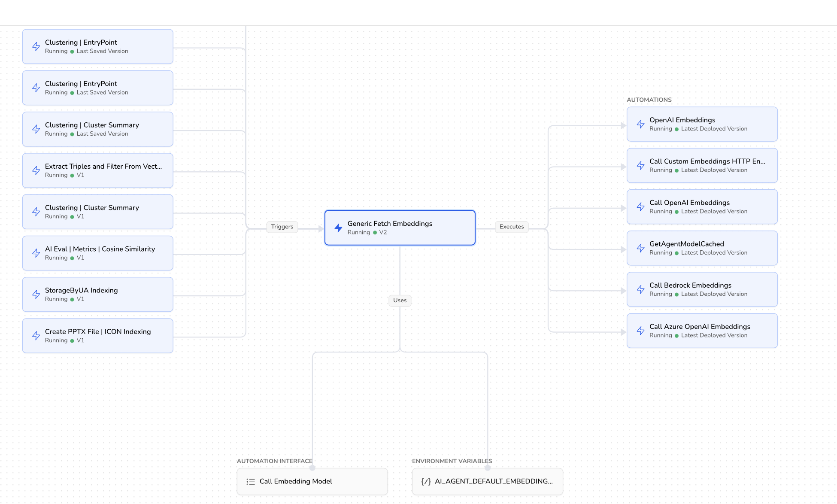Click the Executes edge label

point(512,227)
